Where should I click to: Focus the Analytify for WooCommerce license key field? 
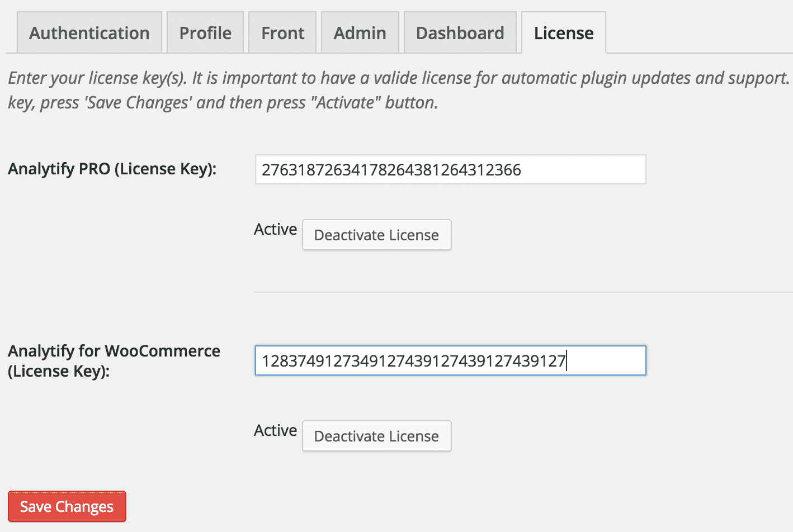pos(450,360)
